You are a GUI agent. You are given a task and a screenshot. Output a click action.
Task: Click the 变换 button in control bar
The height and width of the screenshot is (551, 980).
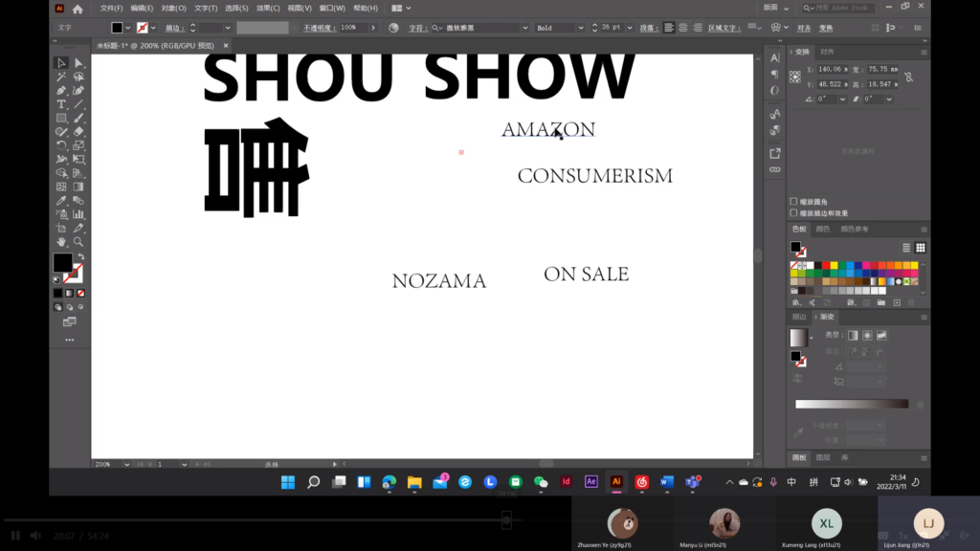tap(826, 28)
